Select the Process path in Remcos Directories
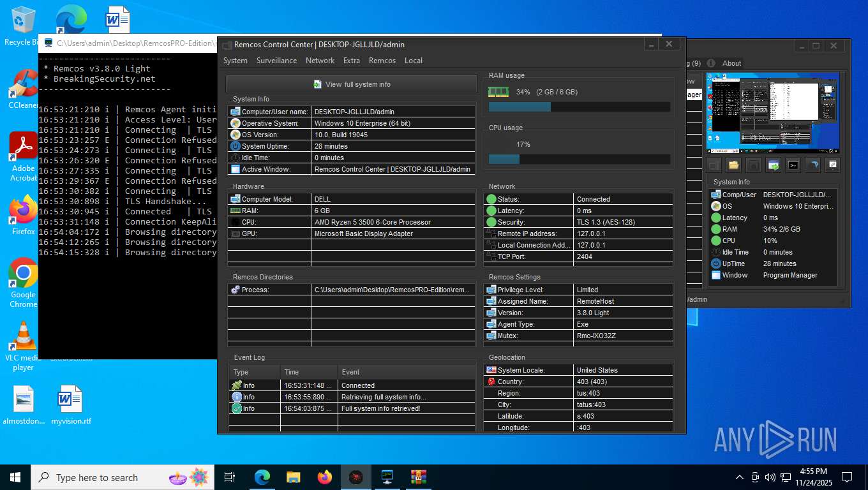Image resolution: width=868 pixels, height=490 pixels. [393, 290]
